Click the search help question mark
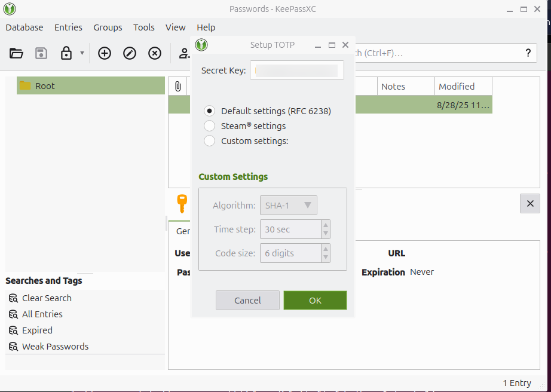 pos(528,53)
